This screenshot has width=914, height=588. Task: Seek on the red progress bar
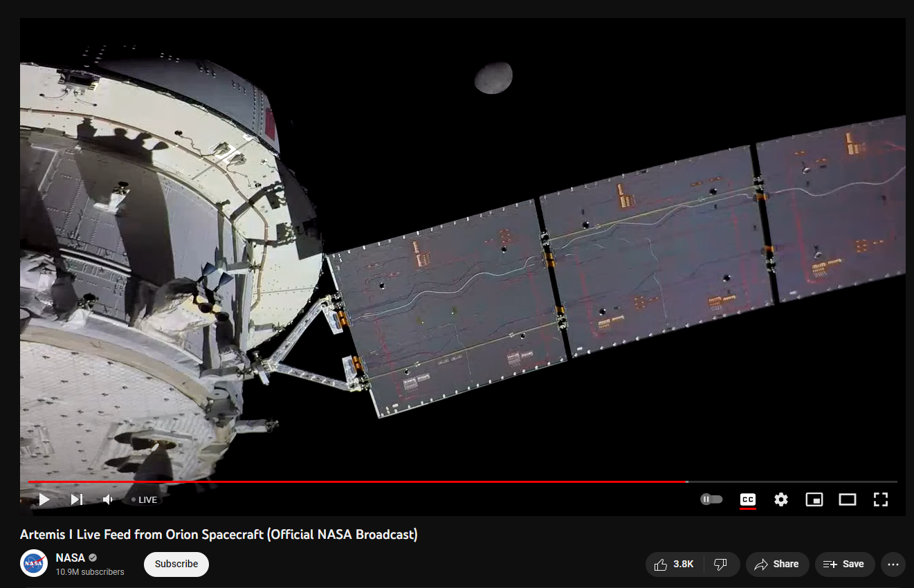462,481
